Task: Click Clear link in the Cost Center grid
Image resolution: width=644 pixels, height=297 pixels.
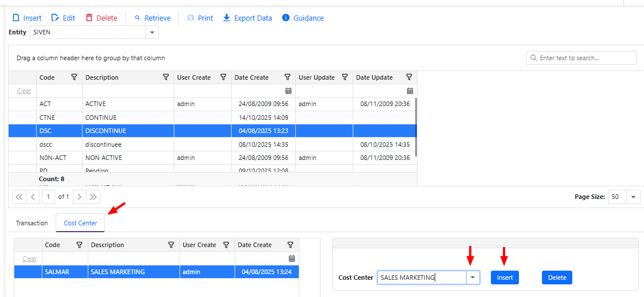Action: coord(29,259)
